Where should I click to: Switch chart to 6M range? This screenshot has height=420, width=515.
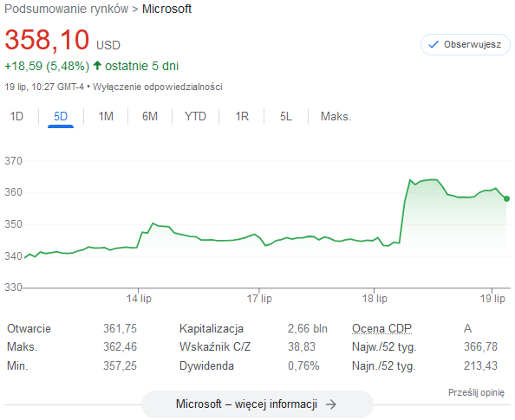(x=150, y=116)
